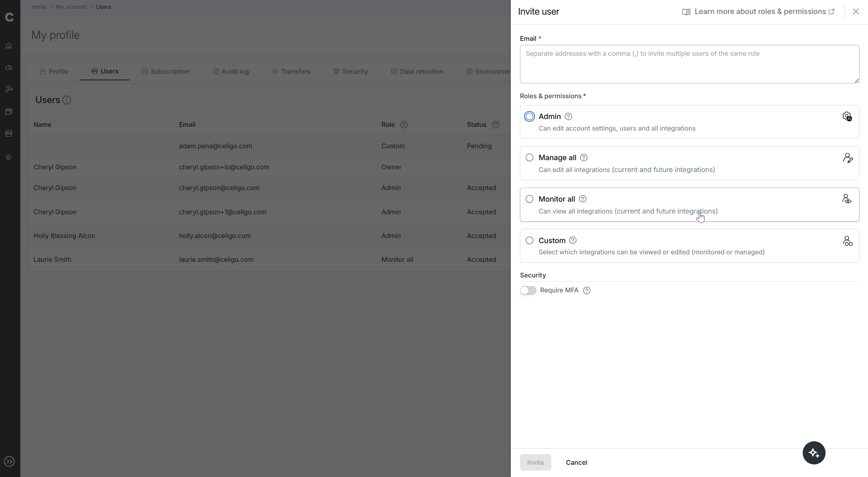Click the home icon in left sidebar

pyautogui.click(x=9, y=46)
